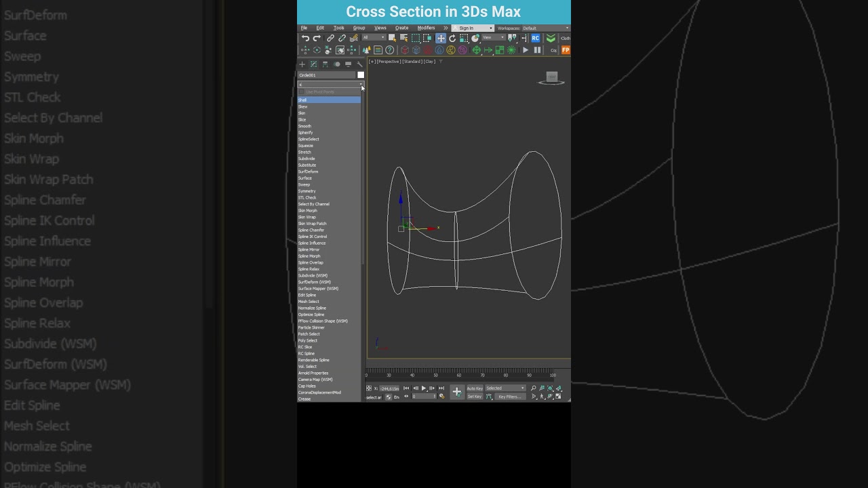This screenshot has width=868, height=488.
Task: Undo the last action
Action: [x=305, y=39]
